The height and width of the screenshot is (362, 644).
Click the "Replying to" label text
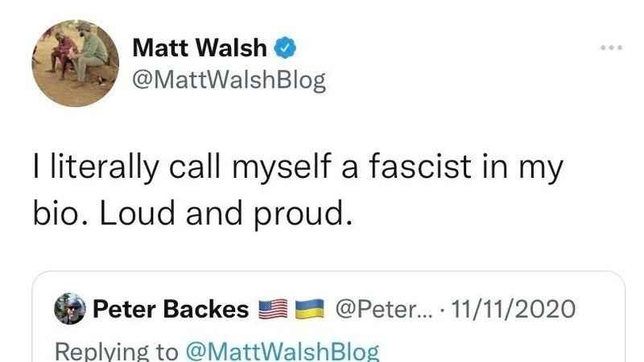click(x=114, y=351)
